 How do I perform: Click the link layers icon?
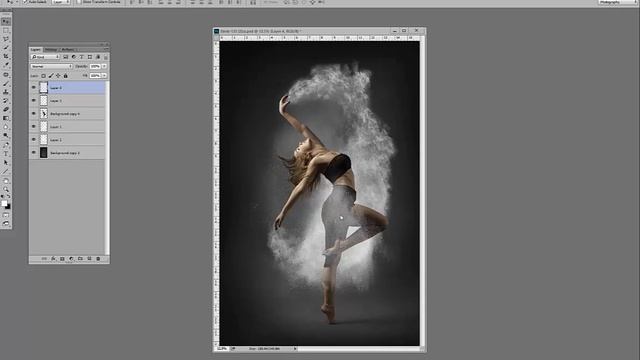(x=44, y=259)
